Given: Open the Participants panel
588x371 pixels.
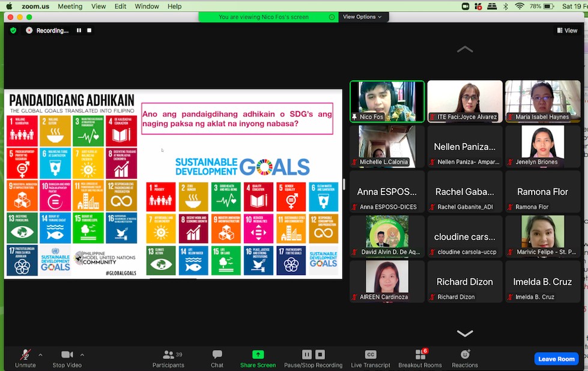Looking at the screenshot, I should (168, 358).
